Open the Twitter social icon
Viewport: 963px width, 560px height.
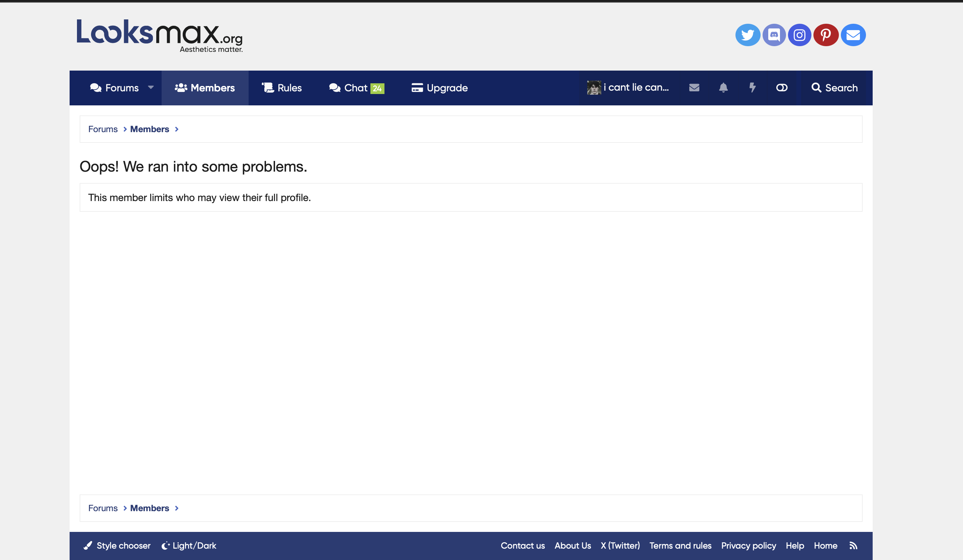pyautogui.click(x=748, y=35)
